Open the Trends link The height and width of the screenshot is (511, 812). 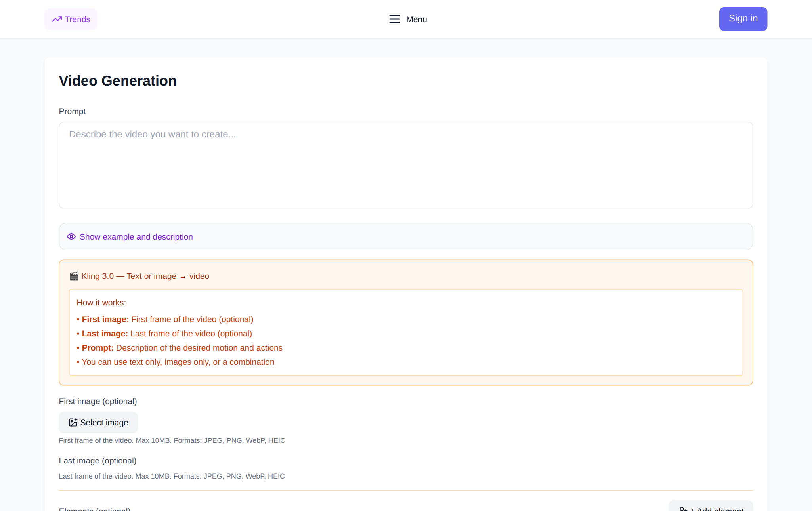point(71,19)
